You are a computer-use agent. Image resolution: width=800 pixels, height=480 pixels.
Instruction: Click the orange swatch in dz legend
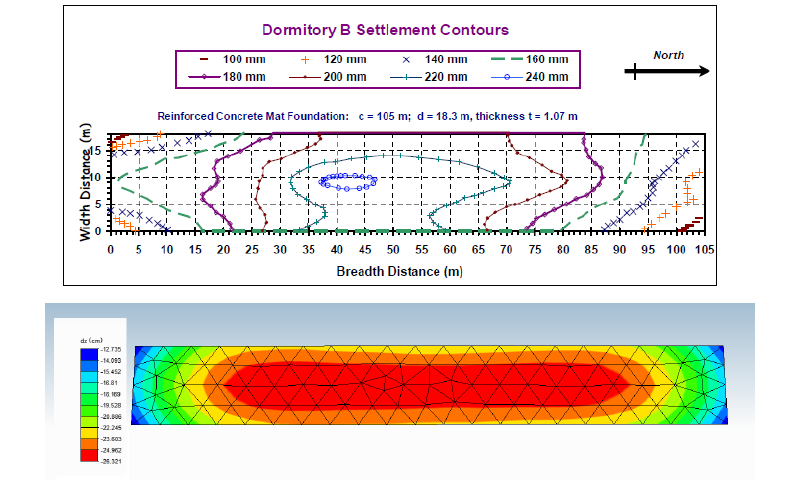[89, 444]
